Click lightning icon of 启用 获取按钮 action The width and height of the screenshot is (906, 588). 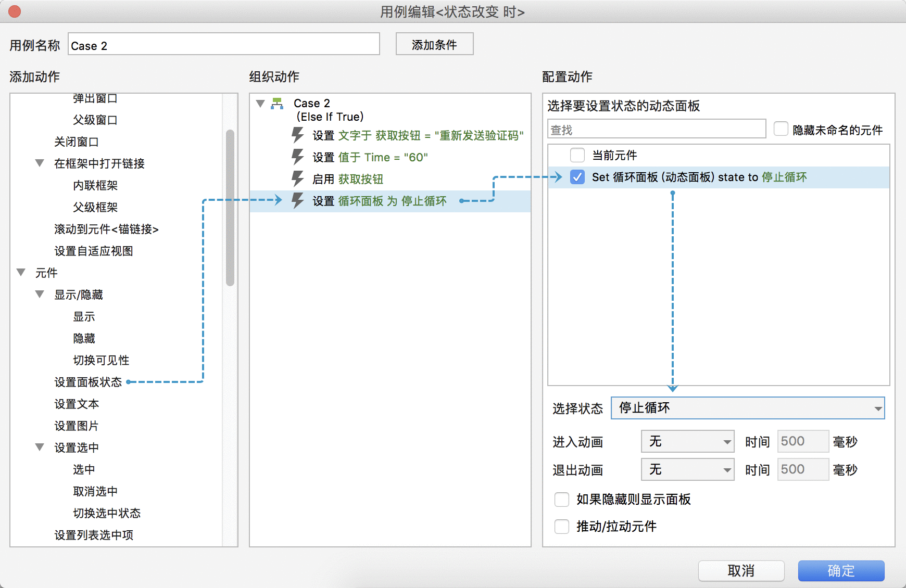tap(297, 179)
